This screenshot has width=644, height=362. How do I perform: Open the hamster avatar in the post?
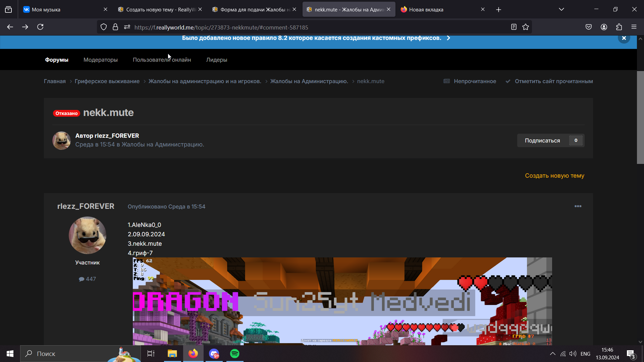tap(88, 235)
